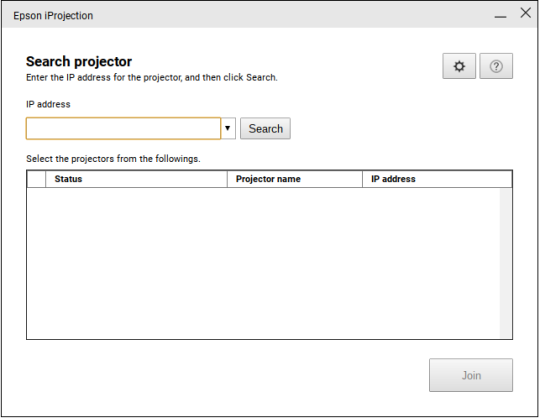540x418 pixels.
Task: Sort list by Status column header
Action: pos(136,179)
